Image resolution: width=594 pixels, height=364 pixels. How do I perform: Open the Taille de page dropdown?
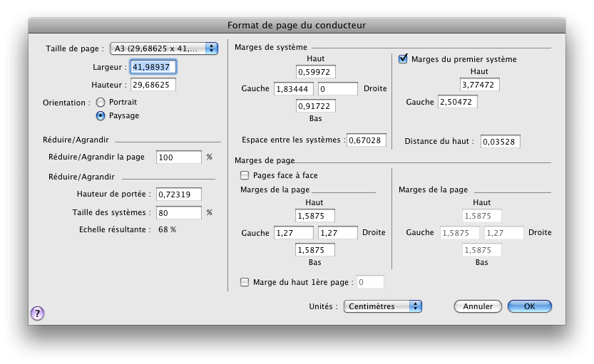[164, 48]
